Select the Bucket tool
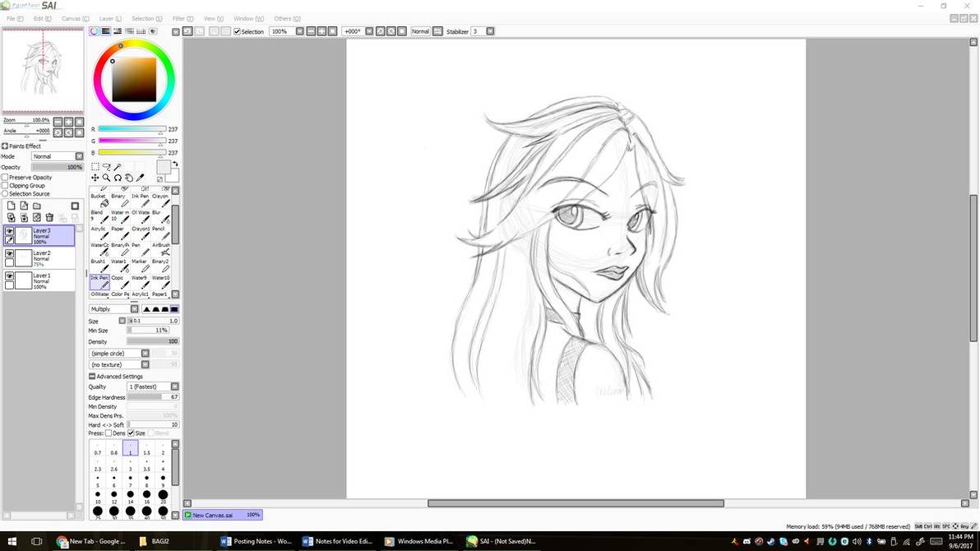The image size is (980, 551). (x=98, y=201)
